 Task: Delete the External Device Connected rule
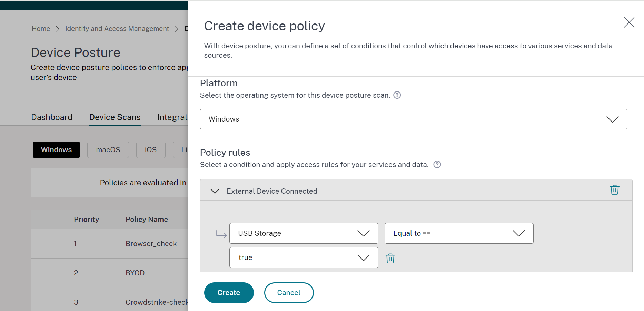pos(614,190)
